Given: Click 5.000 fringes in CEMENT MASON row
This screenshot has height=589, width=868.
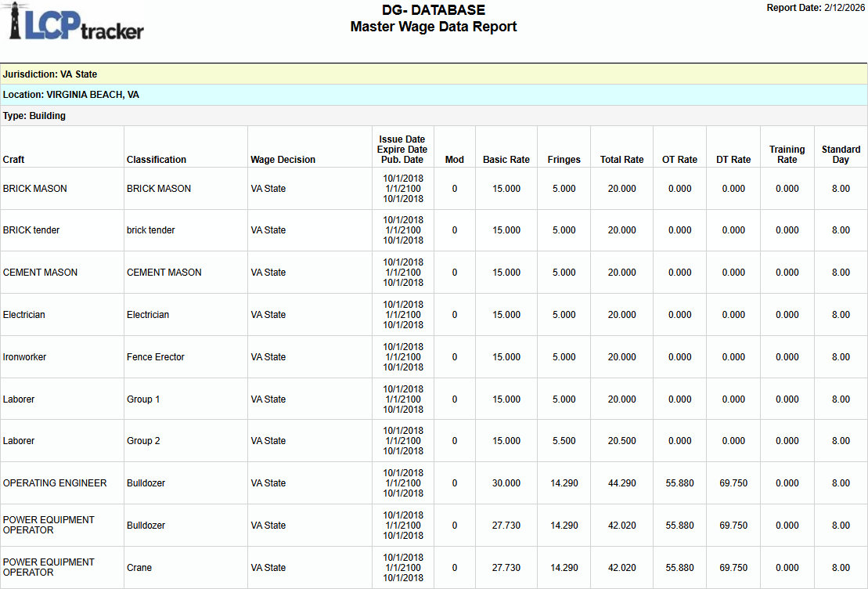Looking at the screenshot, I should [x=564, y=272].
